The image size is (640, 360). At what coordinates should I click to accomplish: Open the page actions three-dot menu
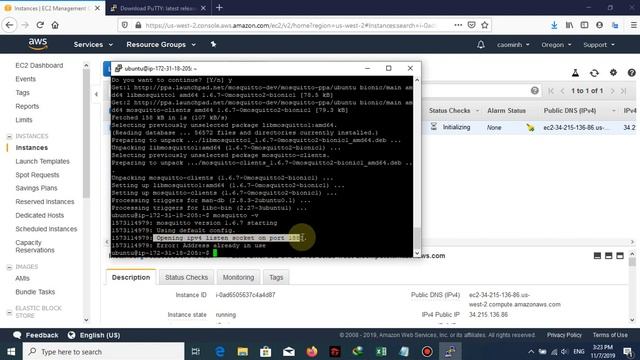point(458,25)
